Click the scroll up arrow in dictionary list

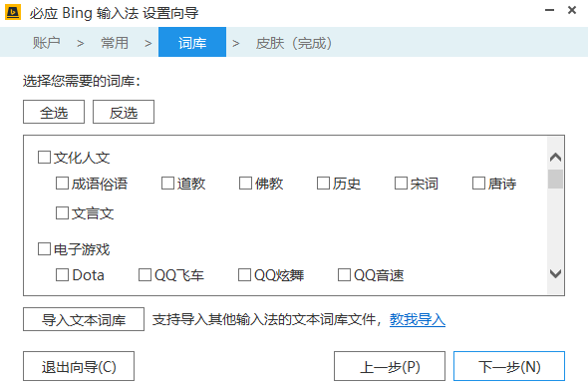coord(555,158)
